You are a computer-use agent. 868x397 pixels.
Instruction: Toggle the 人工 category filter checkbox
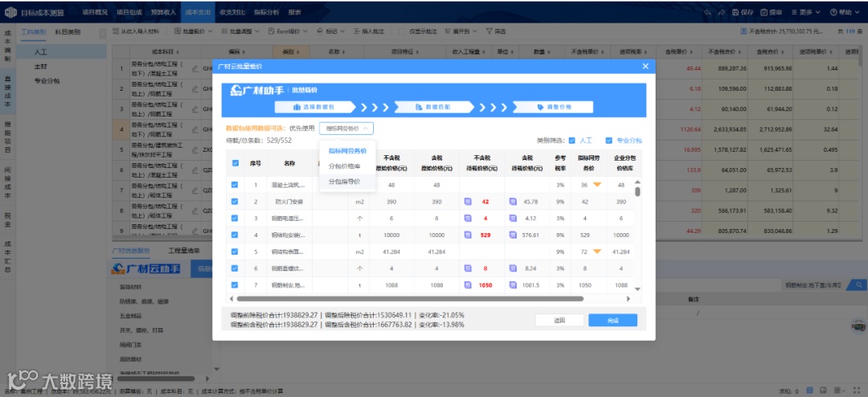572,140
